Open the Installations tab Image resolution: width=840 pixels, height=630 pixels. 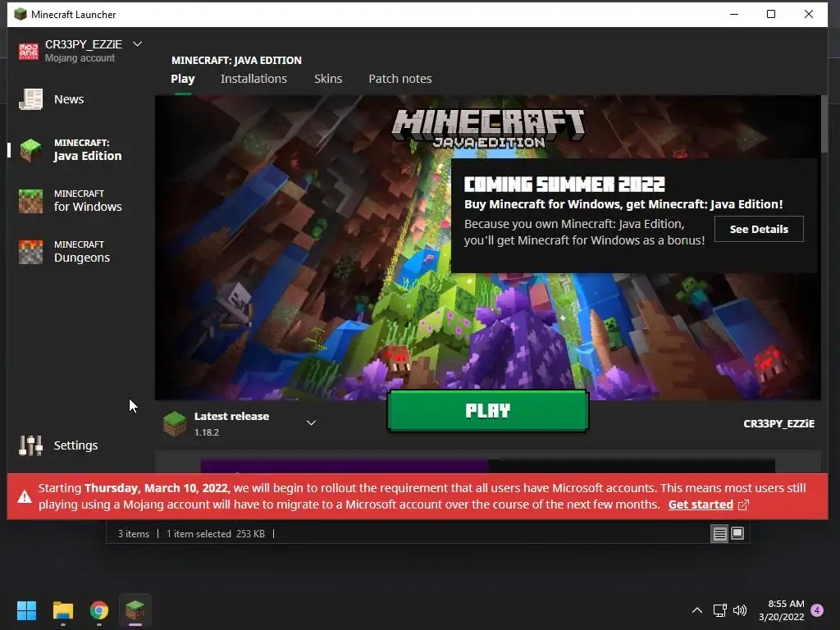pos(254,79)
